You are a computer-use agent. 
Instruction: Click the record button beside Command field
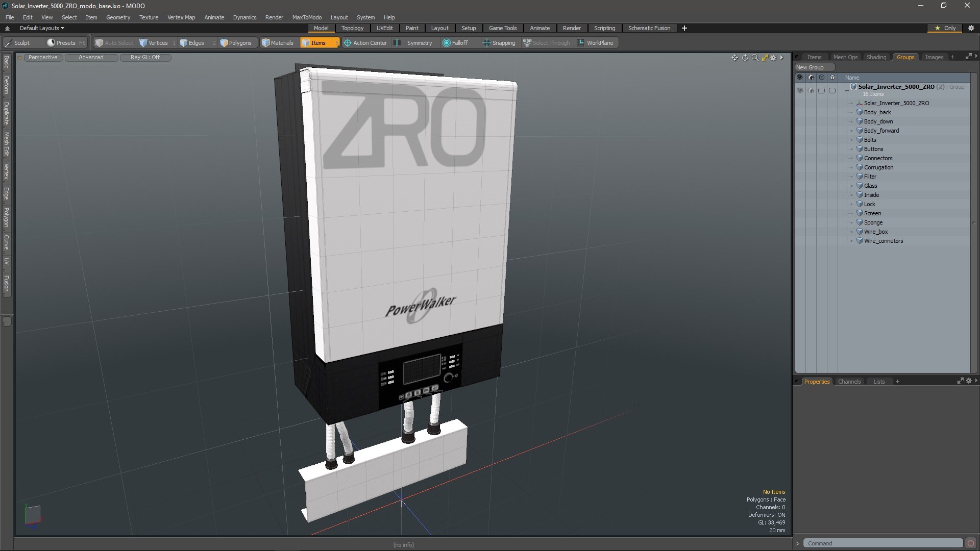[x=971, y=543]
